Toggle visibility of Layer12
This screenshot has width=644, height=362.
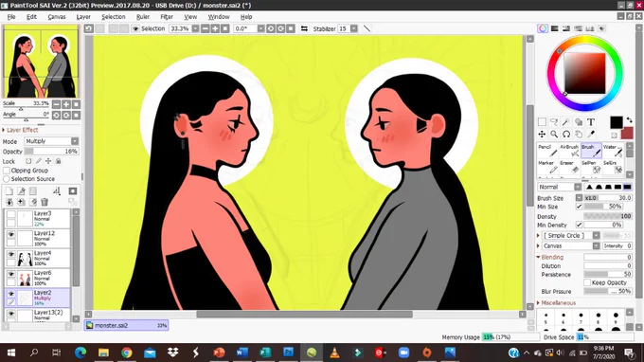[x=11, y=234]
